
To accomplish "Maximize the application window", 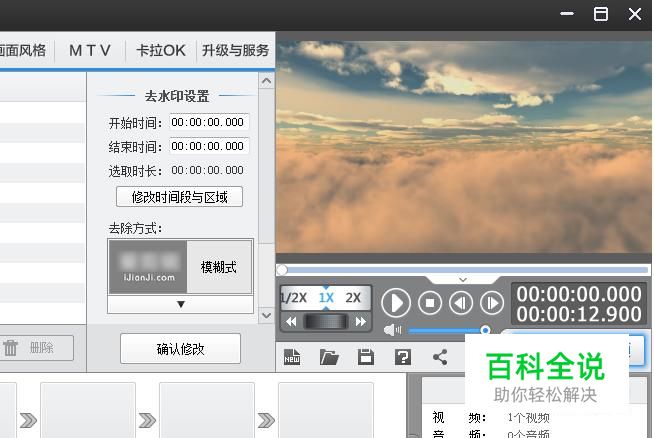I will [601, 14].
